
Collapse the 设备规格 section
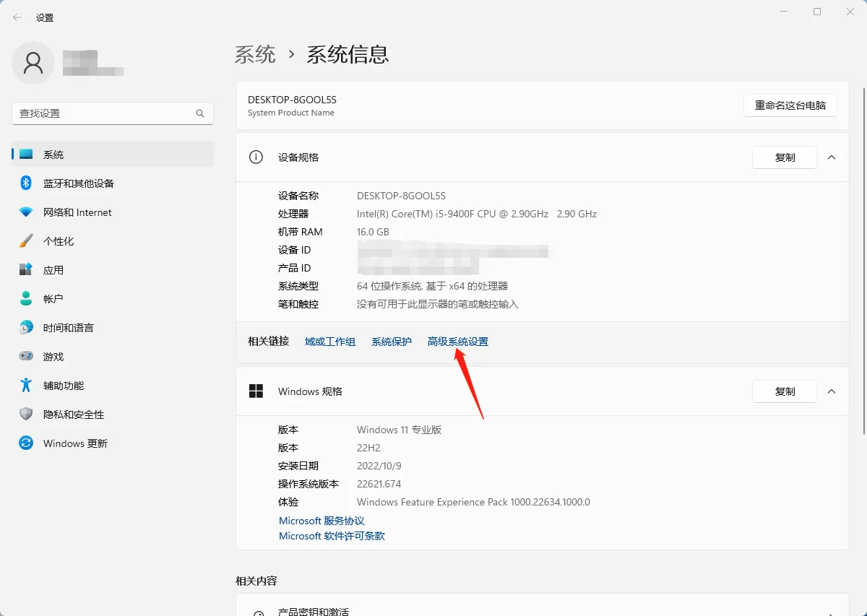[x=832, y=157]
